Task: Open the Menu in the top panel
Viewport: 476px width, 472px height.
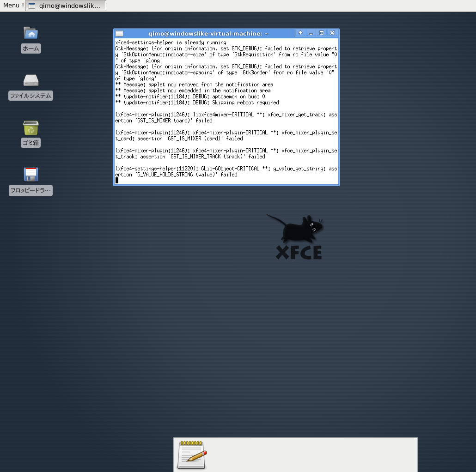Action: 11,6
